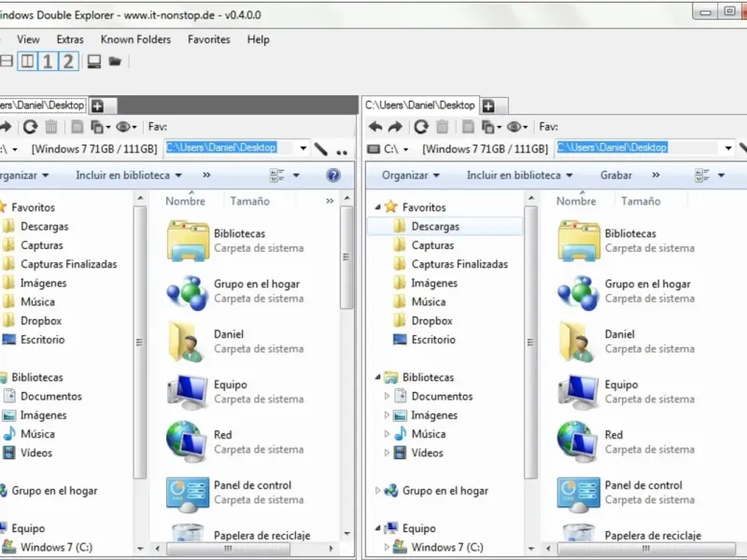The height and width of the screenshot is (560, 747).
Task: Toggle the pane 2 button
Action: tap(68, 62)
